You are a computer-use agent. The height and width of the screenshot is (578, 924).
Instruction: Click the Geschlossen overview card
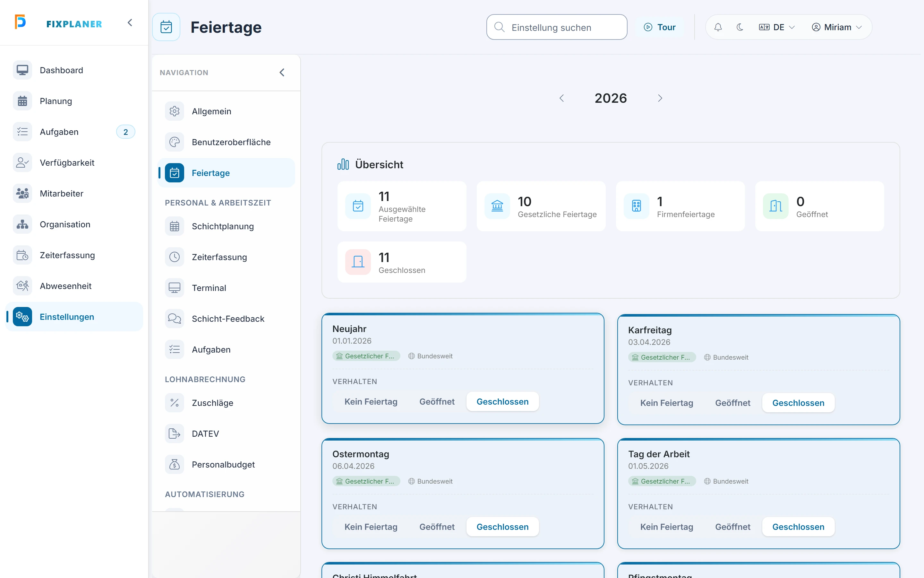tap(402, 262)
